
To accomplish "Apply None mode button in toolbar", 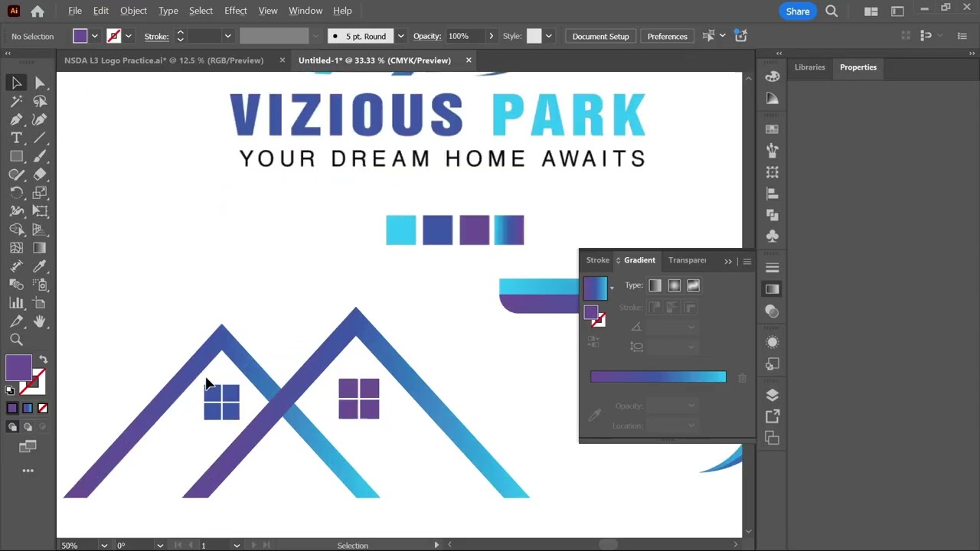I will (x=43, y=409).
